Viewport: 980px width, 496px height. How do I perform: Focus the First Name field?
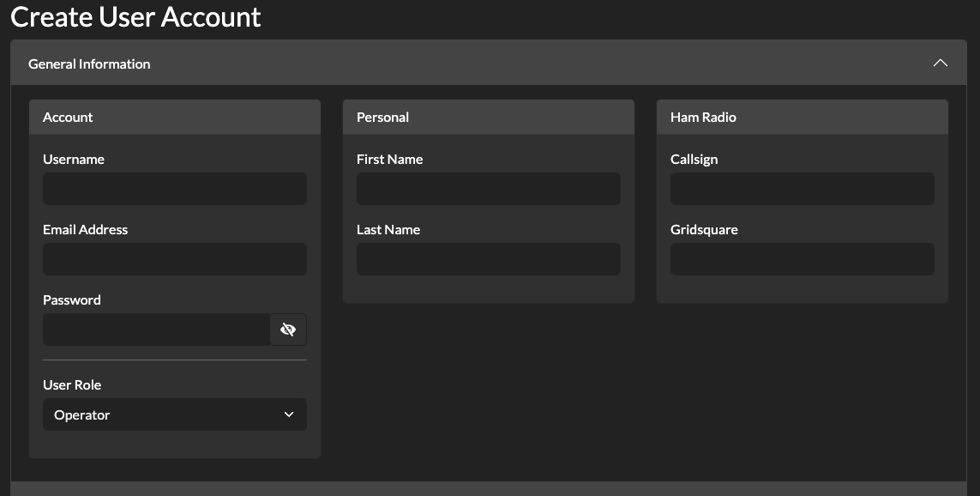pyautogui.click(x=489, y=189)
